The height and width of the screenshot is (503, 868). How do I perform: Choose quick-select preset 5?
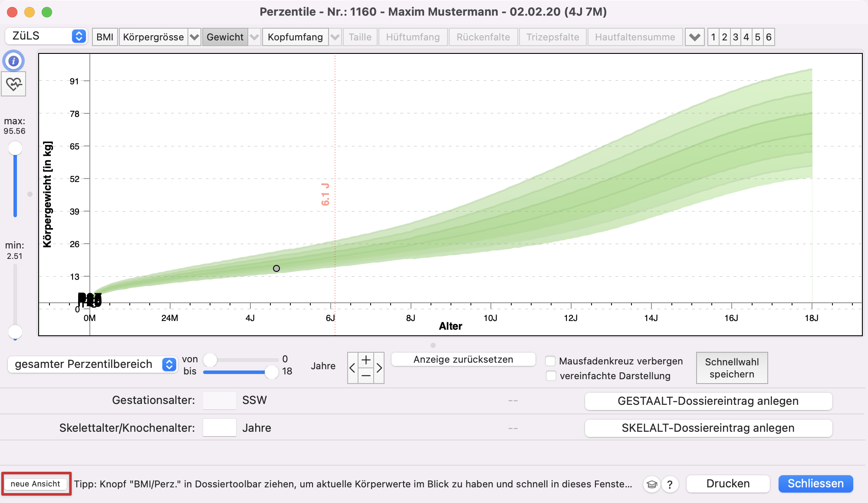click(x=757, y=37)
